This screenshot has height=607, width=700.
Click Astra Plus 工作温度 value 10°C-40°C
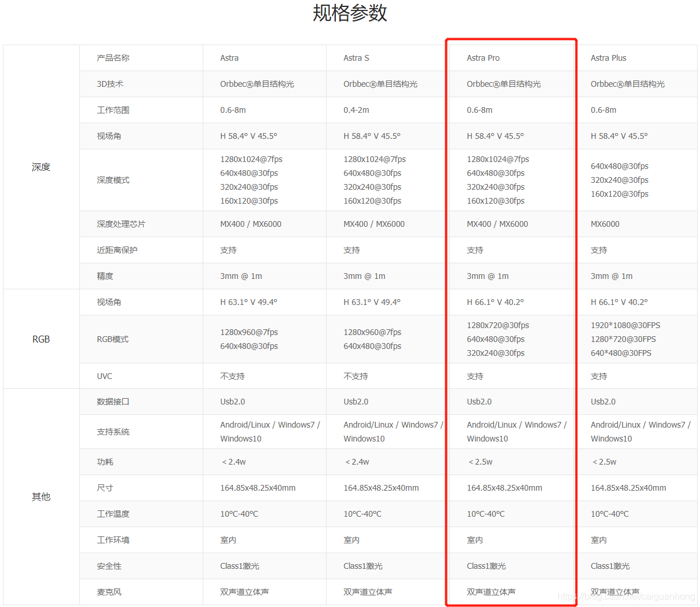[610, 514]
